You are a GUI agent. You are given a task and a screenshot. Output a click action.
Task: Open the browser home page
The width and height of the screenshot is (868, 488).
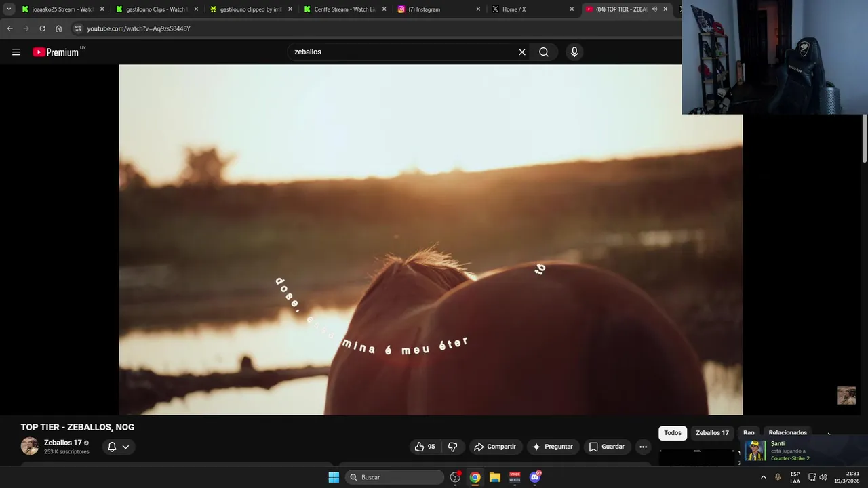tap(59, 28)
